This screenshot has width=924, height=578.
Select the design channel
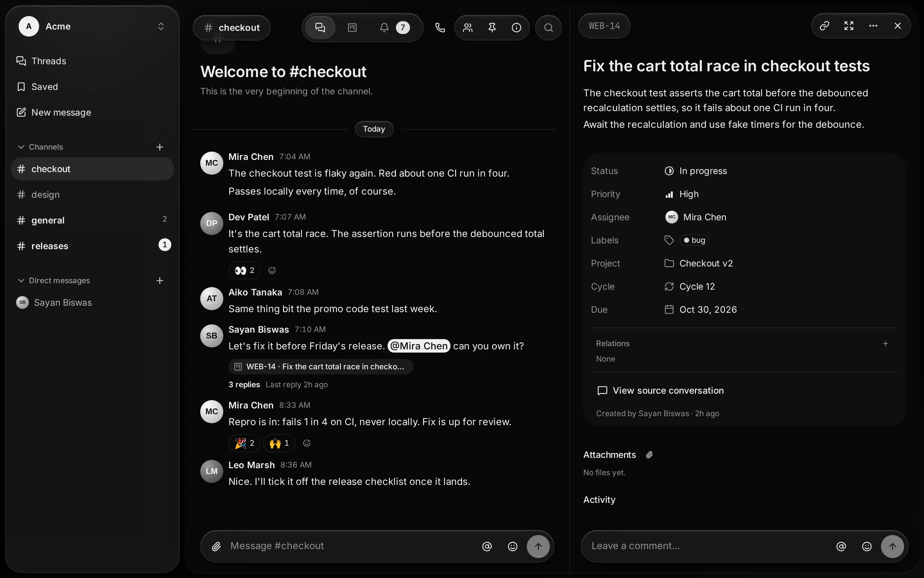click(92, 195)
